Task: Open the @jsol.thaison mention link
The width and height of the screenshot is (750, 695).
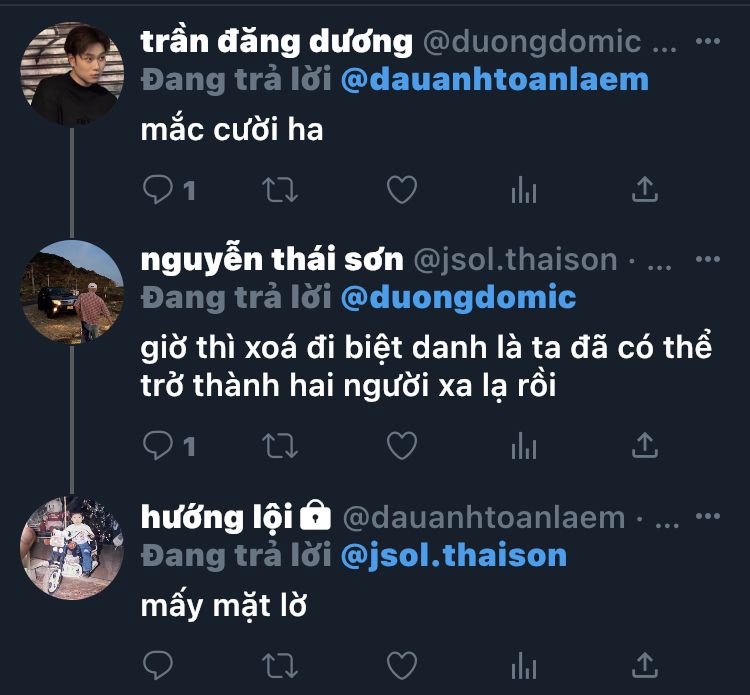Action: tap(453, 555)
